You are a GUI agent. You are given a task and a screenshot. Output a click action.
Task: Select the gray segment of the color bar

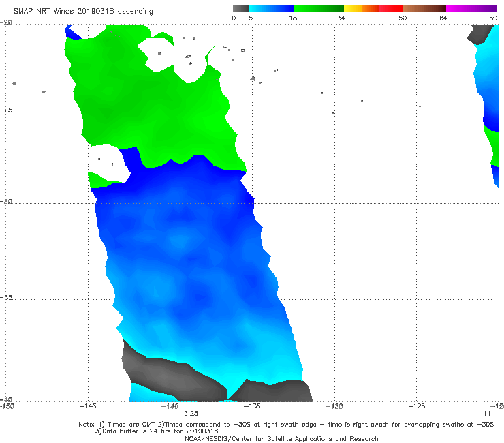click(240, 8)
